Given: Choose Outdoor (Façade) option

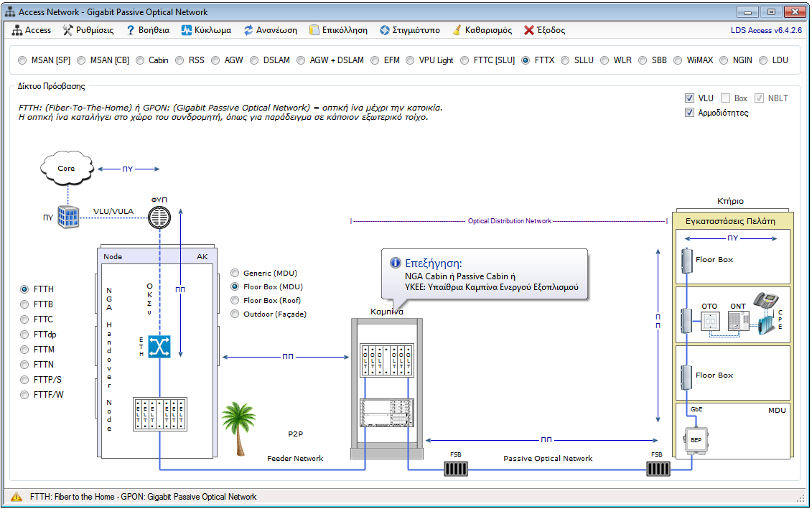Looking at the screenshot, I should click(235, 314).
